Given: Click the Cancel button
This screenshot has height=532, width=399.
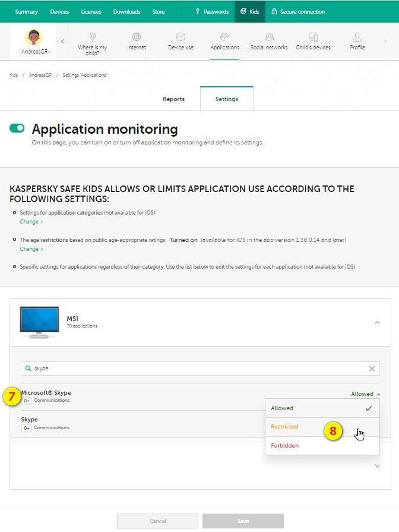Looking at the screenshot, I should 157,521.
